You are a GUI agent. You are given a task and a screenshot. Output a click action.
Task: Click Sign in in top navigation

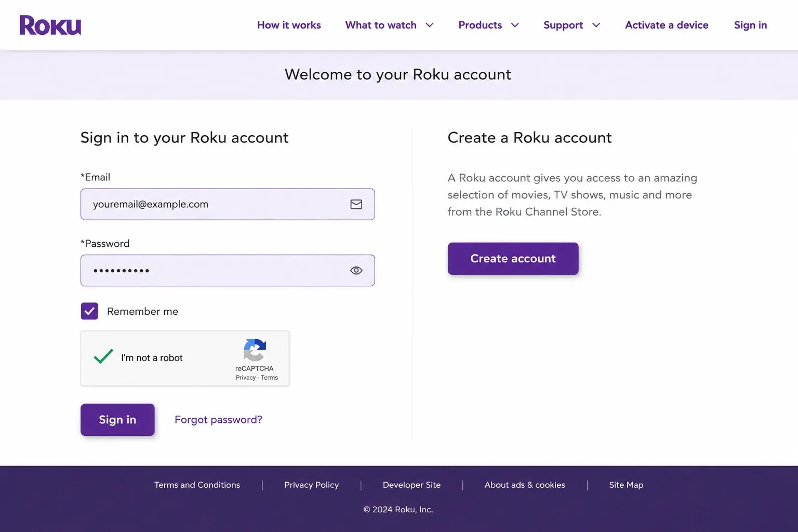coord(750,25)
